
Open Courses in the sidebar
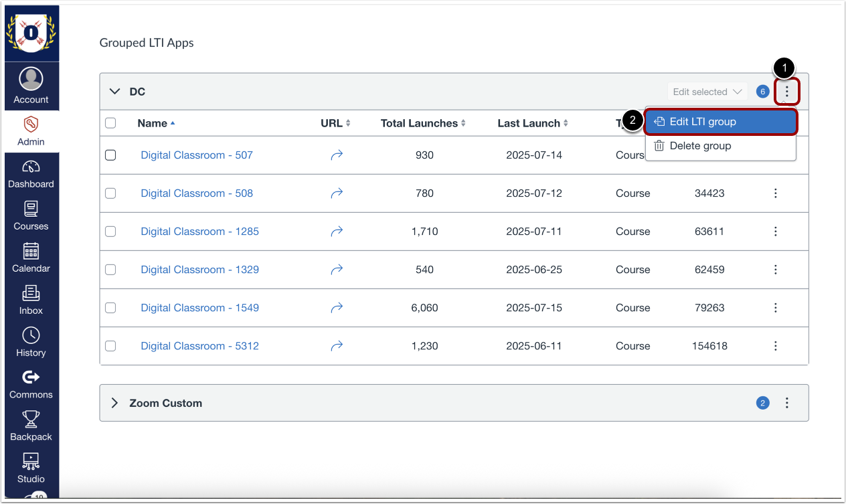click(31, 216)
